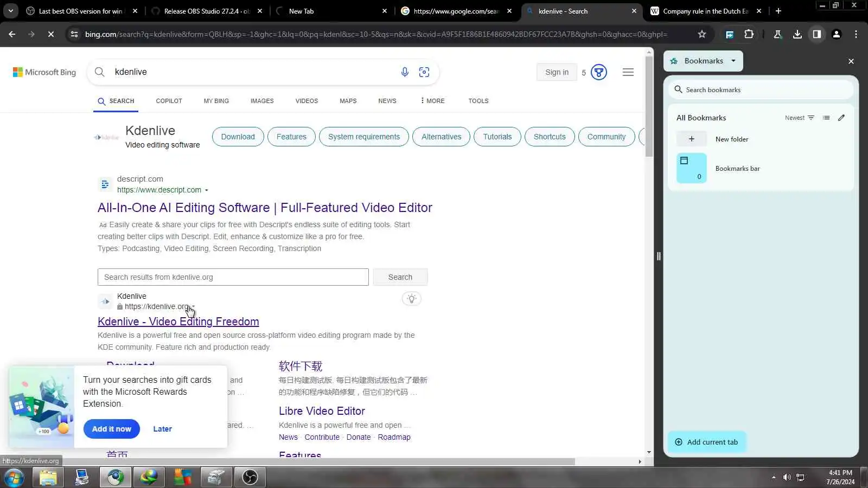This screenshot has width=868, height=488.
Task: Expand dropdown arrow beside descript.com URL
Action: pyautogui.click(x=207, y=190)
